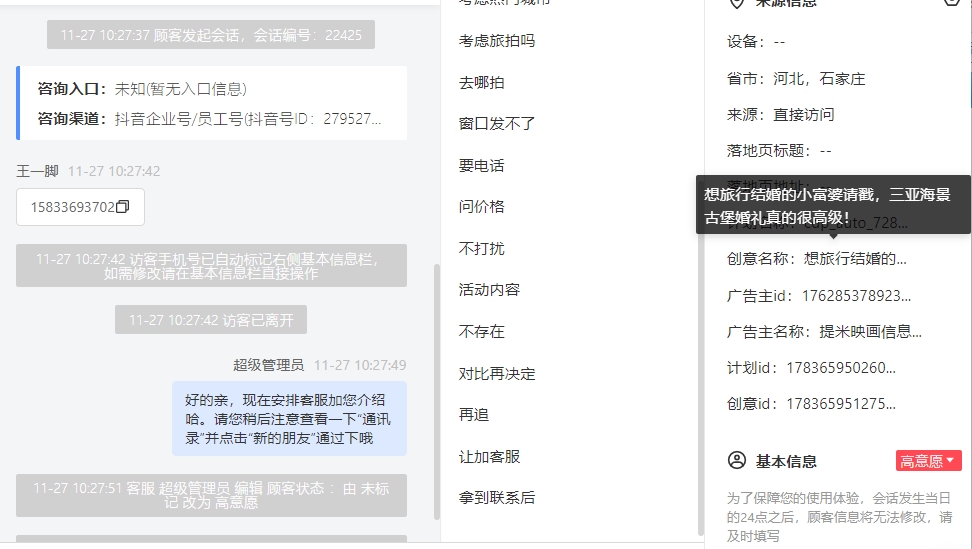Select quick reply 对比再决定
This screenshot has width=972, height=549.
click(x=497, y=374)
